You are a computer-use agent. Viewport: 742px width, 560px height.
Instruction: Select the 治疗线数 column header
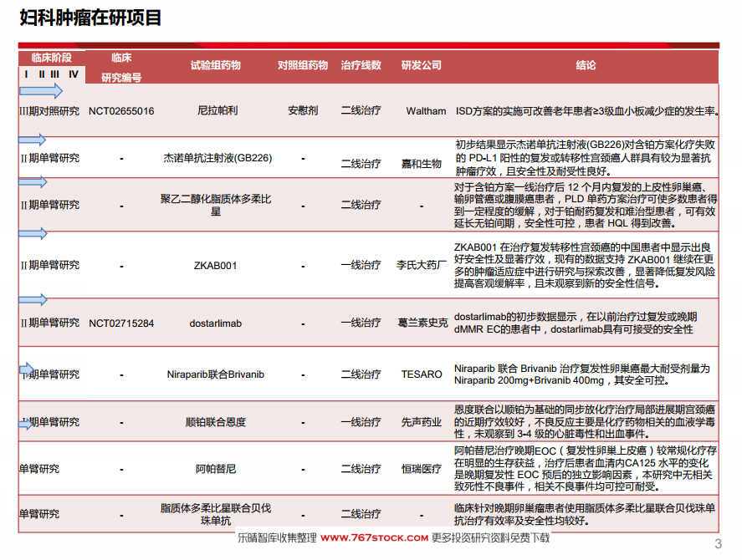point(361,65)
